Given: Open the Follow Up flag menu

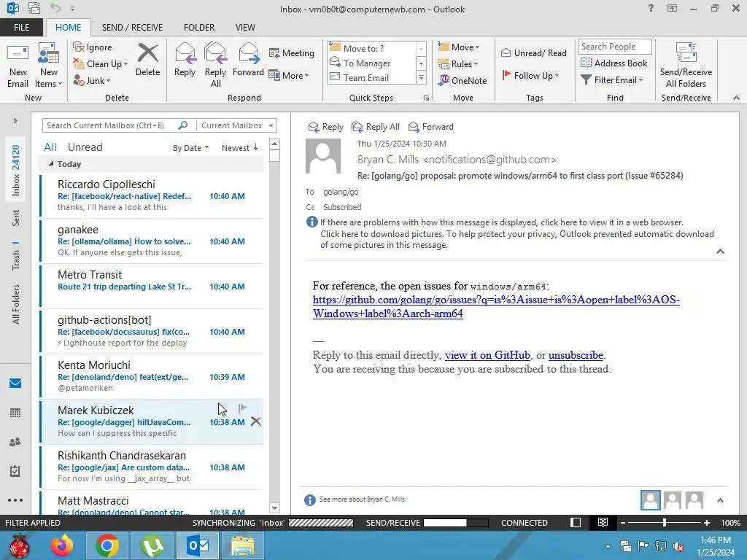Looking at the screenshot, I should coord(531,75).
